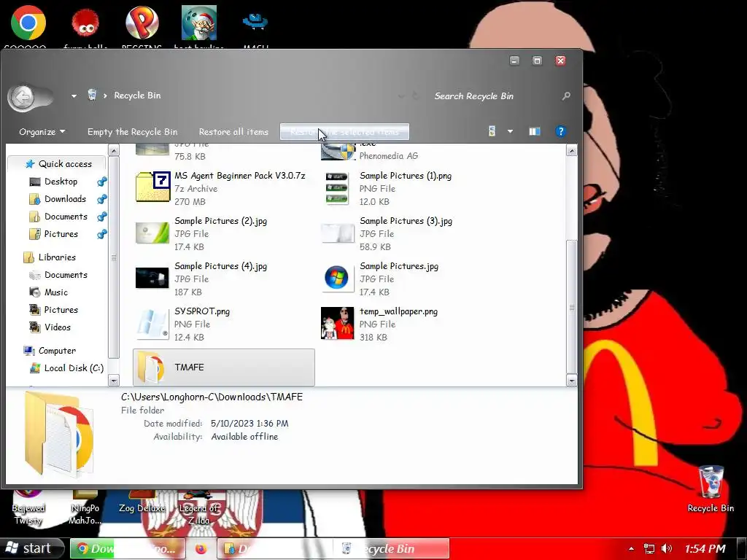747x560 pixels.
Task: Select the TMAFE folder item
Action: pos(224,367)
